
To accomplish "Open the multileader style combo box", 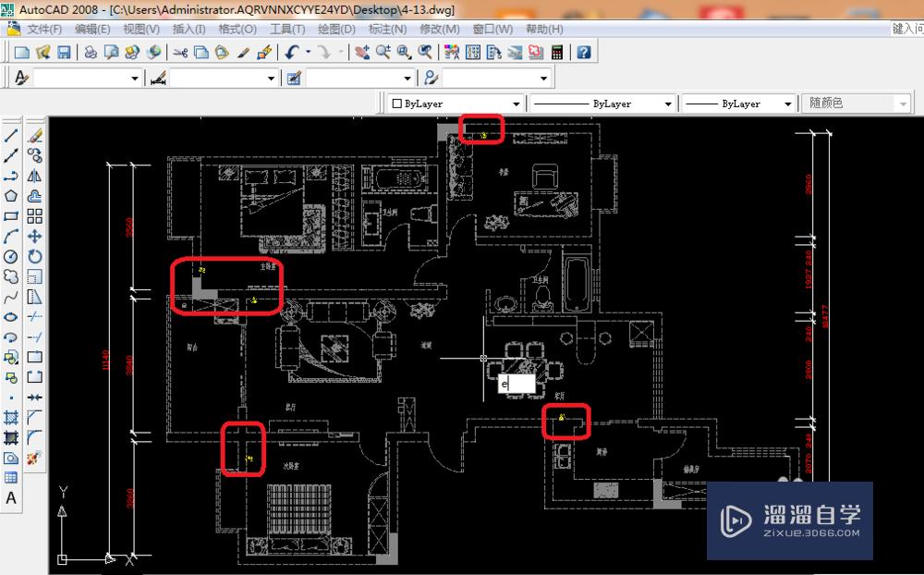I will (x=496, y=78).
